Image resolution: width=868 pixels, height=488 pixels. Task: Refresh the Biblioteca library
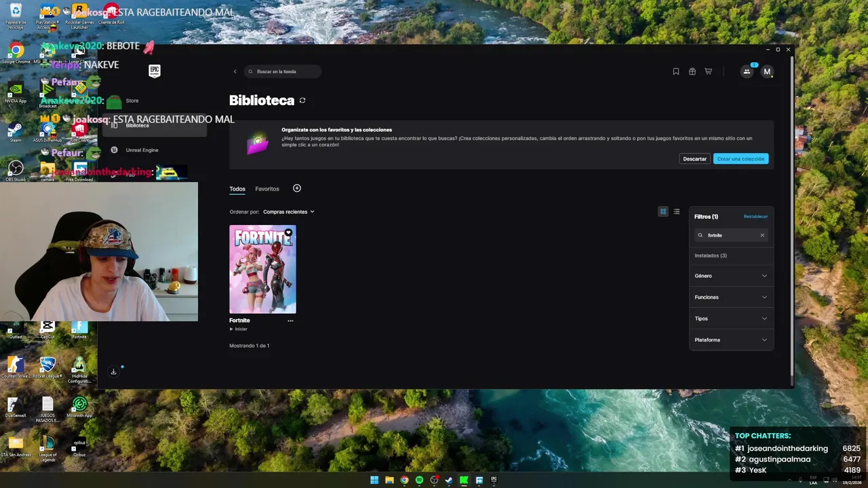(302, 100)
